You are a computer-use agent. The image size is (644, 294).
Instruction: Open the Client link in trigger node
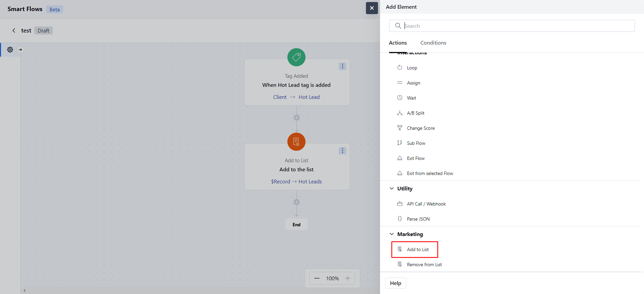pos(280,97)
